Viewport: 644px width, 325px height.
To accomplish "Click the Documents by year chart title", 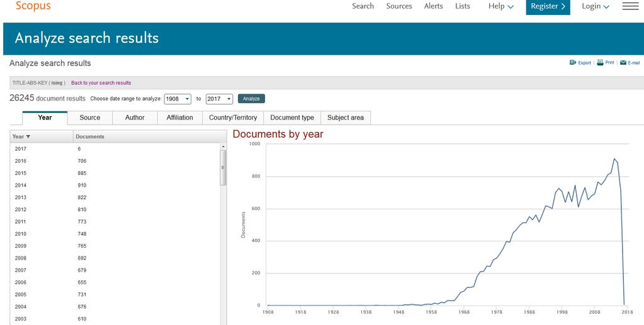I will coord(278,134).
